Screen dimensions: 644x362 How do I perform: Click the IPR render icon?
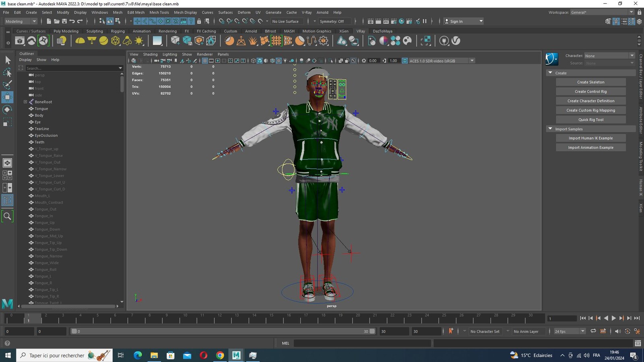(386, 21)
